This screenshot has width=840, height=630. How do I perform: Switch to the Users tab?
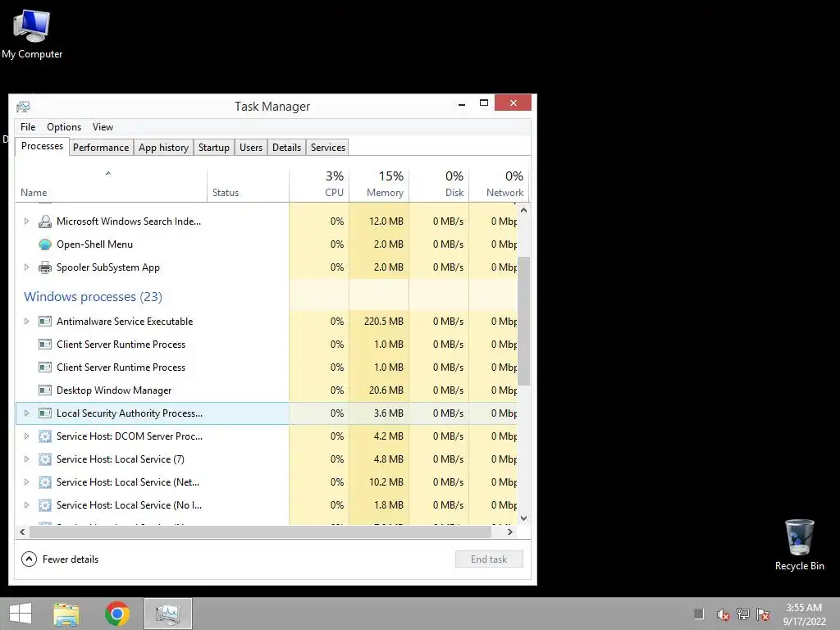[251, 148]
